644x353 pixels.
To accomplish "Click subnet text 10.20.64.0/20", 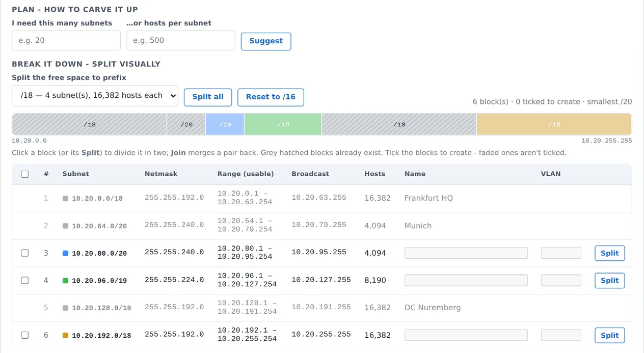I will click(x=99, y=226).
